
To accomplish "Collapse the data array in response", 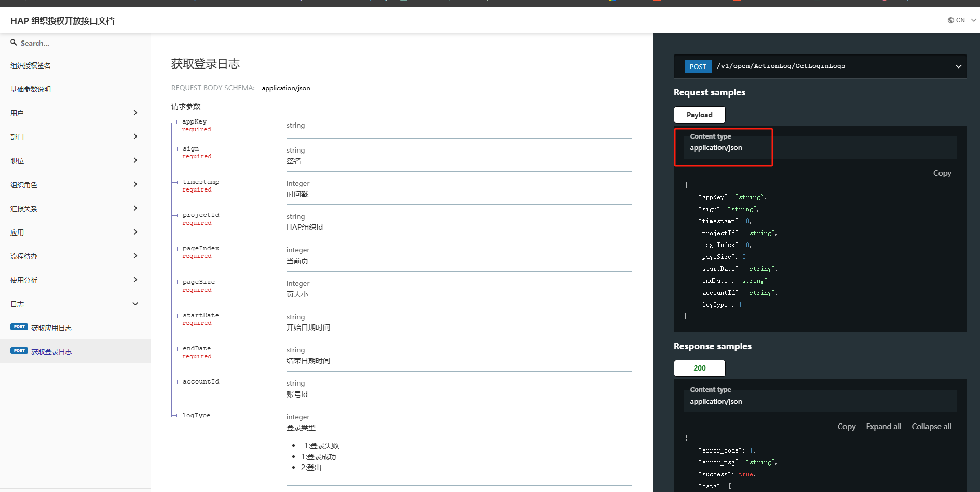I will [x=691, y=486].
